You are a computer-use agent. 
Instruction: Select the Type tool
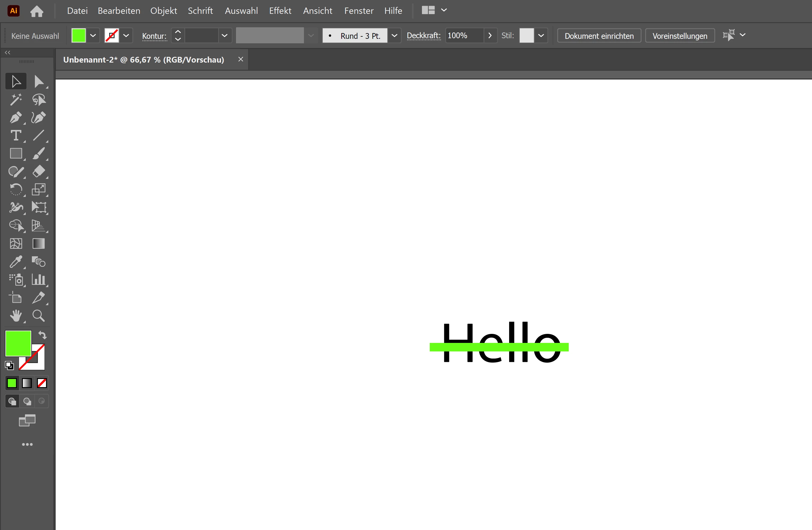point(16,135)
